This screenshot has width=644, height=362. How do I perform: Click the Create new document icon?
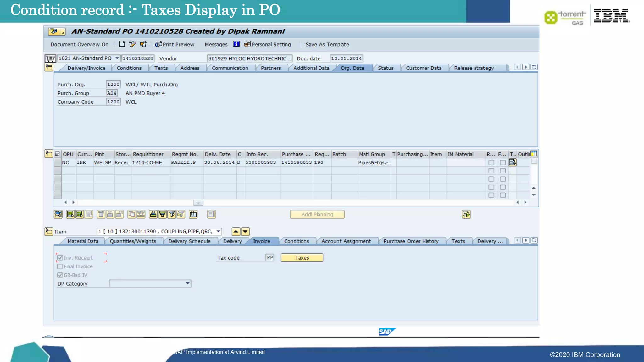tap(122, 44)
